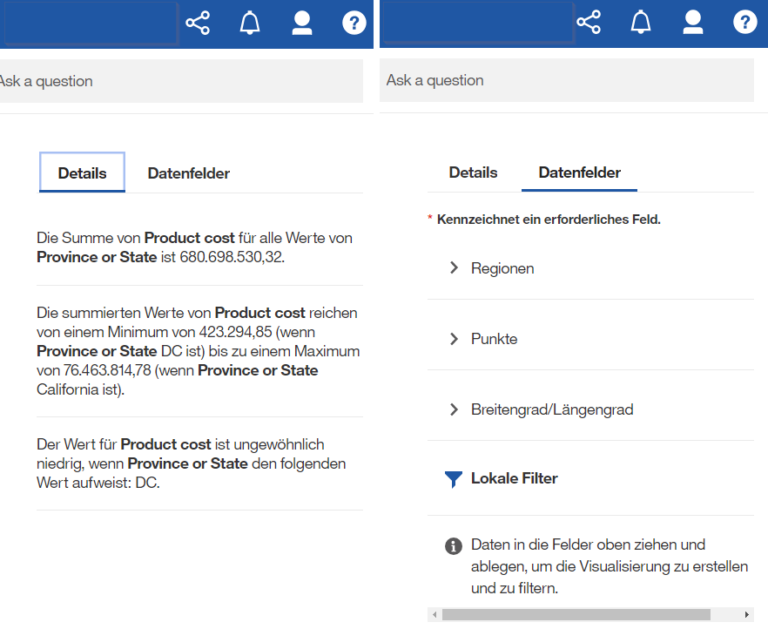Open help icon in right panel
This screenshot has width=768, height=629.
(x=745, y=22)
